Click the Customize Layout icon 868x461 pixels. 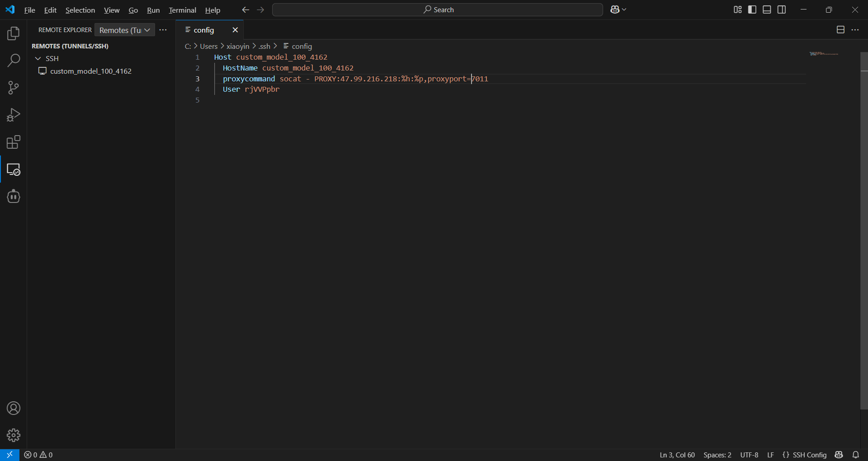(x=738, y=9)
